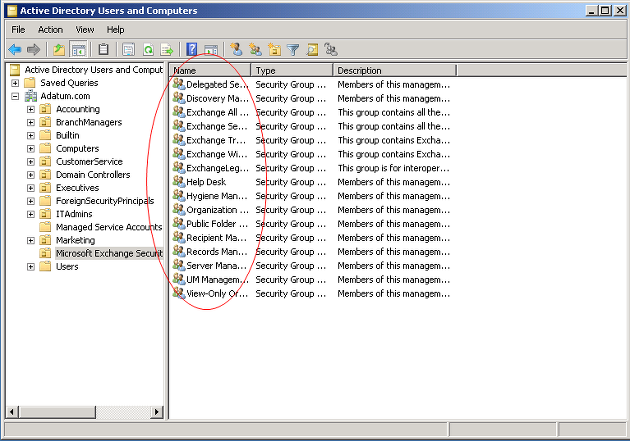This screenshot has height=441, width=630.
Task: Open the Properties sheet toolbar icon
Action: [x=129, y=50]
